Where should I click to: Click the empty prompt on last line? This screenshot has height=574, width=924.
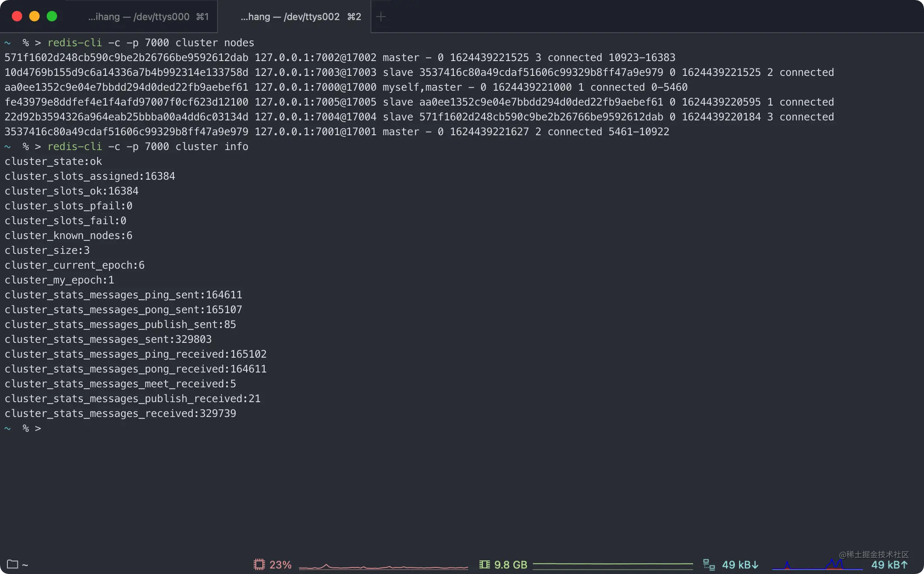click(x=23, y=428)
